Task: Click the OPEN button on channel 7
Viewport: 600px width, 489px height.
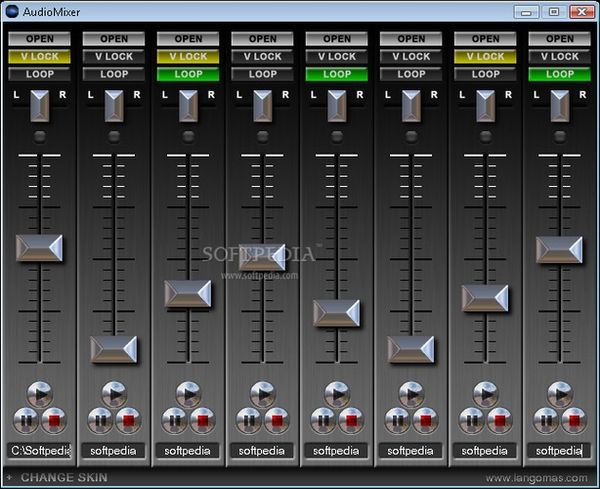Action: click(485, 39)
